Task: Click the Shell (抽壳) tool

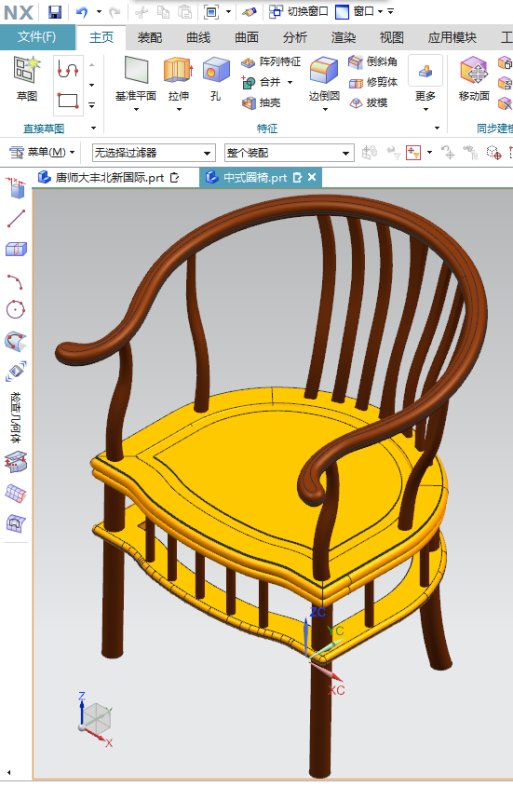Action: click(x=261, y=103)
